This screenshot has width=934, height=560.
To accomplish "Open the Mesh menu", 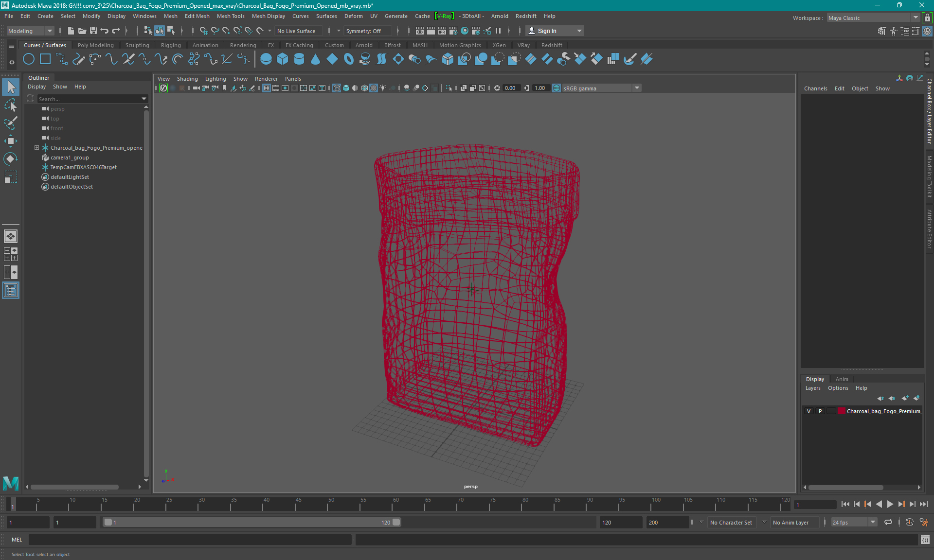I will coord(170,16).
